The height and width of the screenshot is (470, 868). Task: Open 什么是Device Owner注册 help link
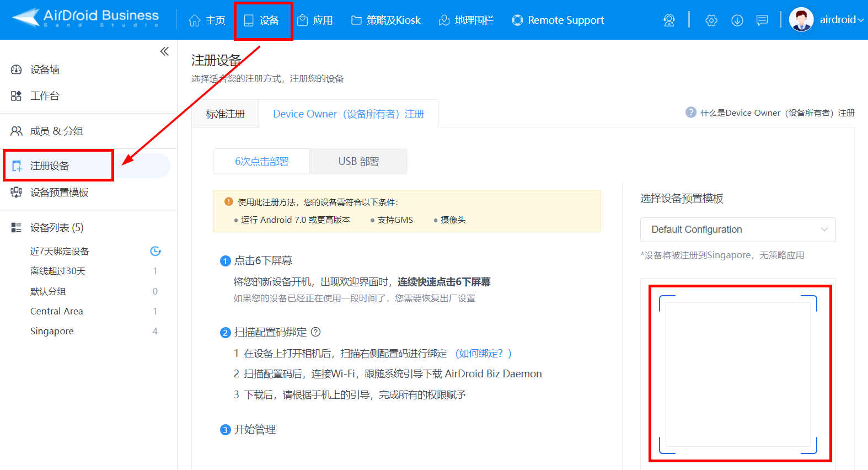coord(778,113)
